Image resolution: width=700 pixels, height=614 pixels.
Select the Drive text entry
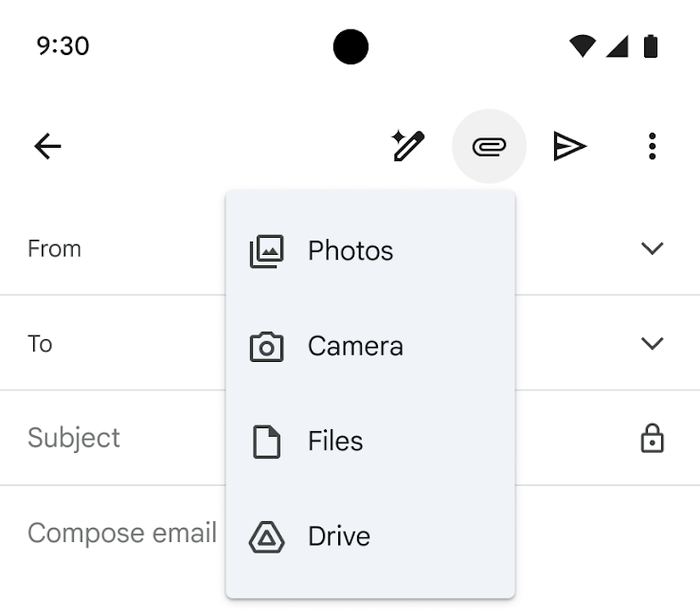pyautogui.click(x=339, y=537)
